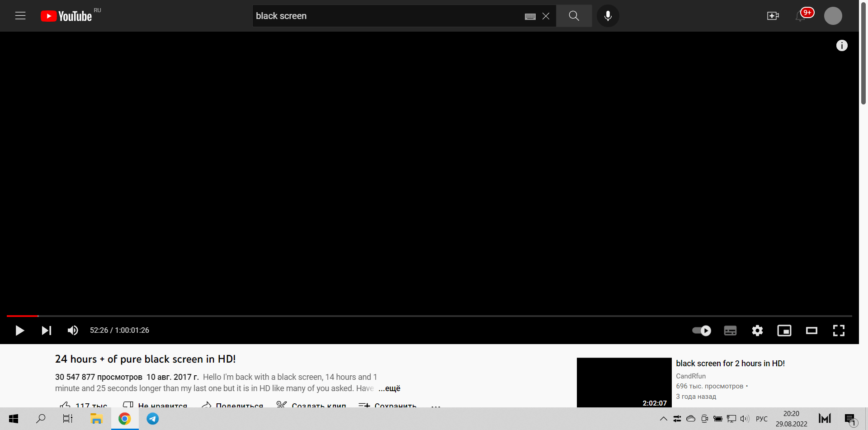Switch the РУС input language
Viewport: 868px width, 430px height.
tap(762, 419)
